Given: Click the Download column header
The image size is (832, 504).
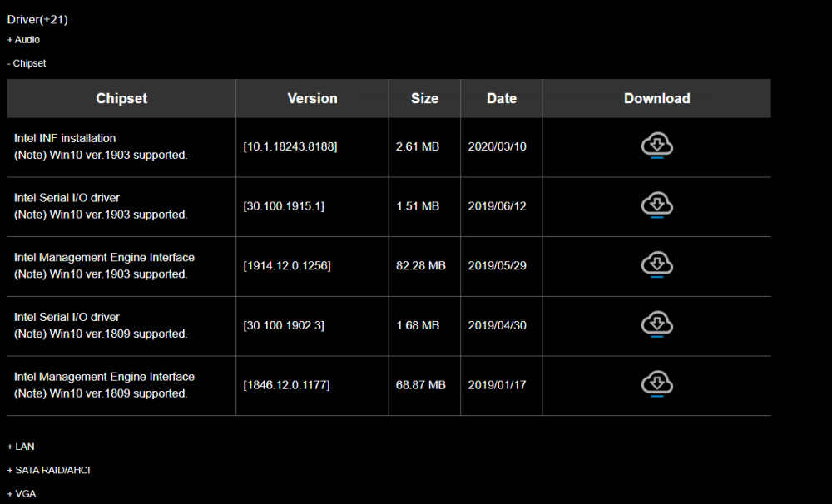Looking at the screenshot, I should pyautogui.click(x=657, y=98).
